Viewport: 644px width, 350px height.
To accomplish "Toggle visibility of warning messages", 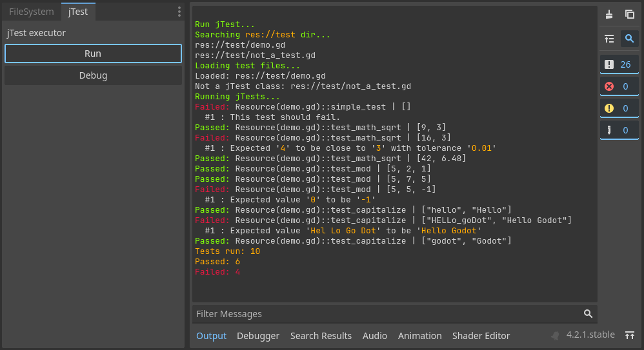I will [x=619, y=108].
